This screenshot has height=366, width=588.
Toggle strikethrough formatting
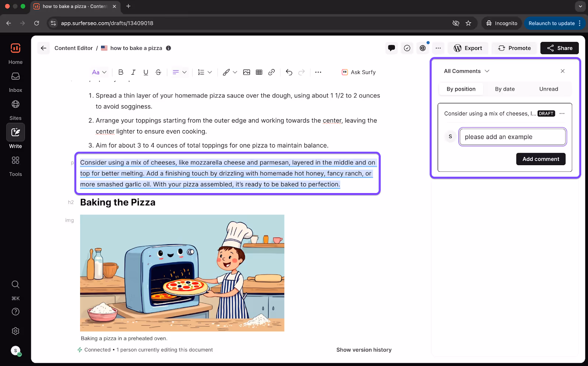pos(158,72)
